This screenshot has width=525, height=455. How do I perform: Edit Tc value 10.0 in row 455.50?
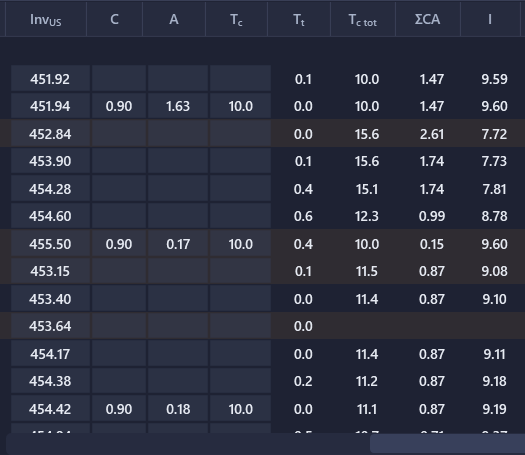pos(240,244)
